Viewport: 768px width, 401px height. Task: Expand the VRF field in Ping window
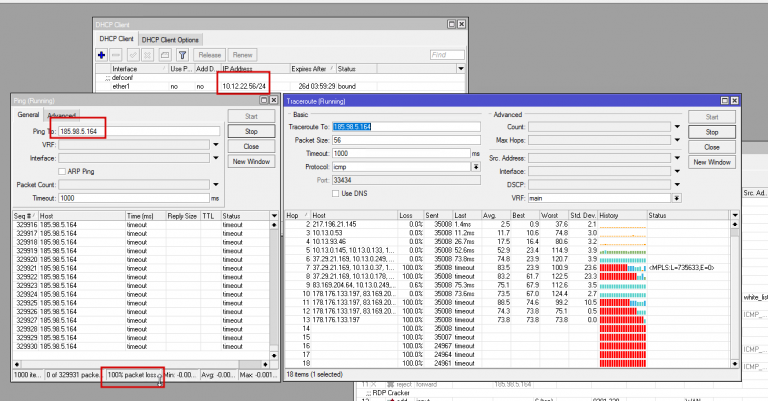(216, 145)
